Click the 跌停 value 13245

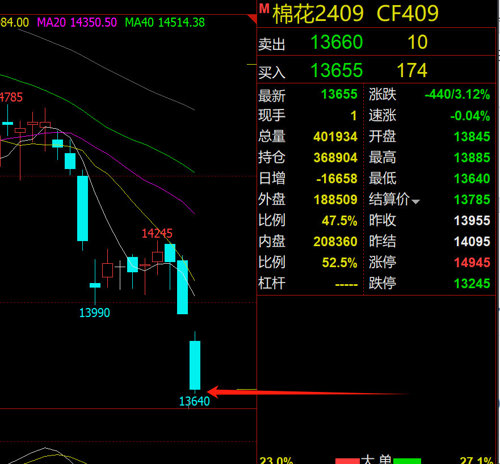pos(472,284)
